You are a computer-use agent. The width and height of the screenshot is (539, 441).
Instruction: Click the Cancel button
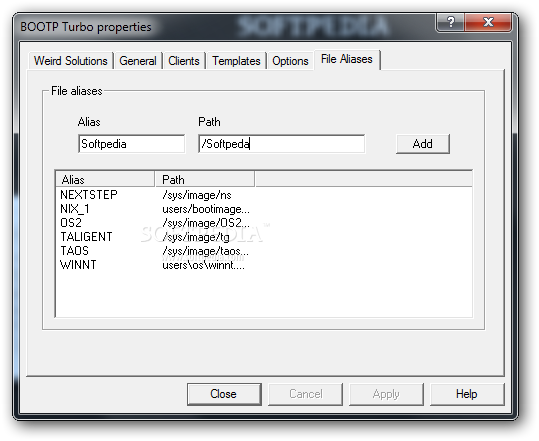point(305,394)
